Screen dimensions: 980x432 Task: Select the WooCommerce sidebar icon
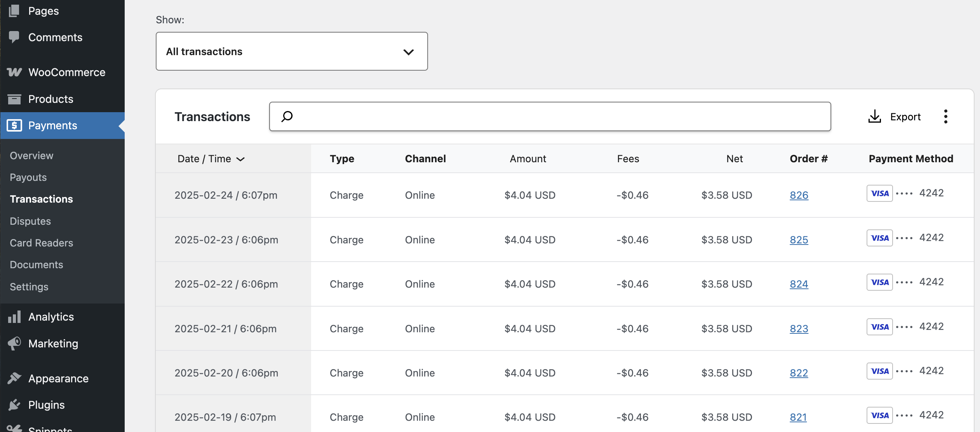pyautogui.click(x=14, y=72)
